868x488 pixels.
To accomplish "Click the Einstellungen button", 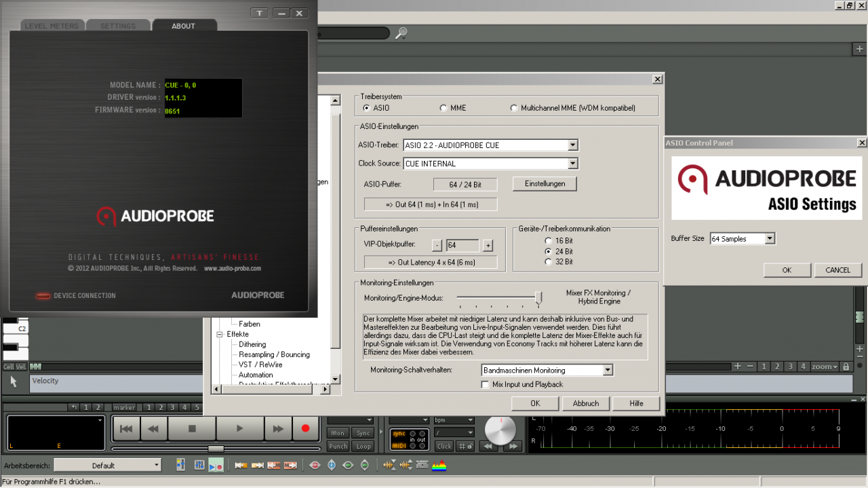I will (545, 183).
